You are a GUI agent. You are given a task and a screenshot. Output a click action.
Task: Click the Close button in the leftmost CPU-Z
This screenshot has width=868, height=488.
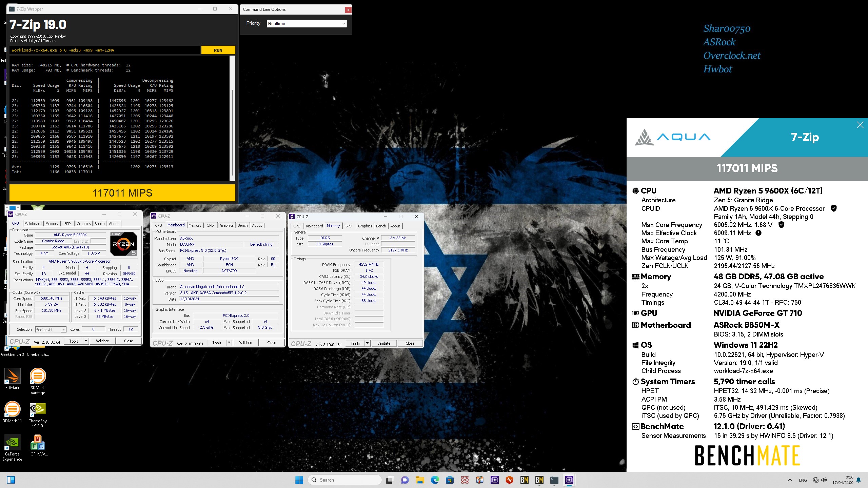(x=129, y=341)
